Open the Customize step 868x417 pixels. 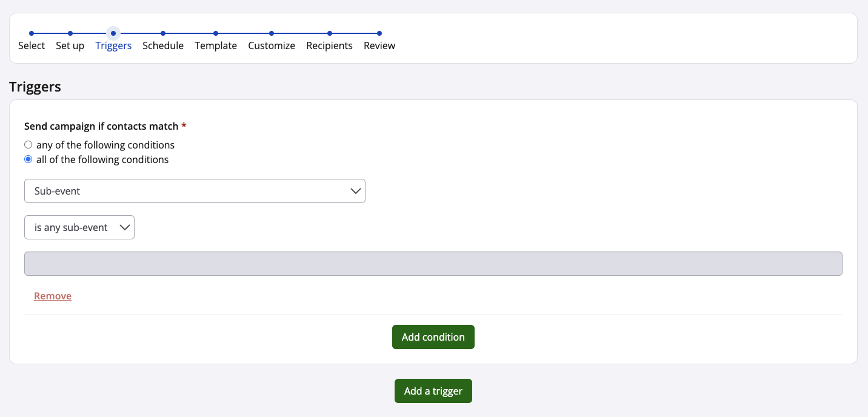(272, 45)
